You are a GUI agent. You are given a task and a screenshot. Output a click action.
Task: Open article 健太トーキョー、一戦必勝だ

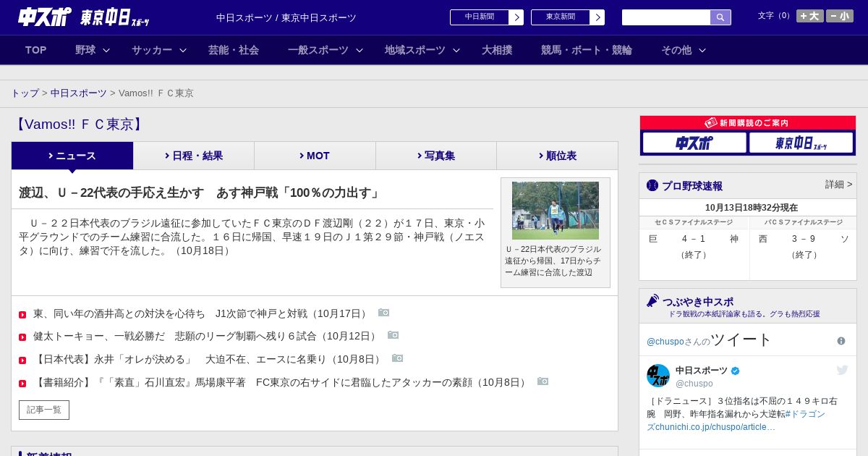click(x=207, y=337)
